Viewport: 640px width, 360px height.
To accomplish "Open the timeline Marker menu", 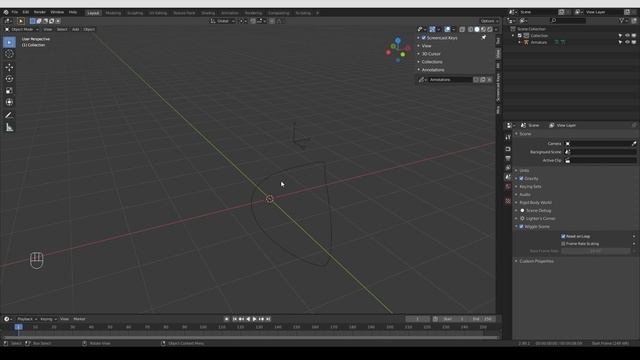I will [79, 319].
